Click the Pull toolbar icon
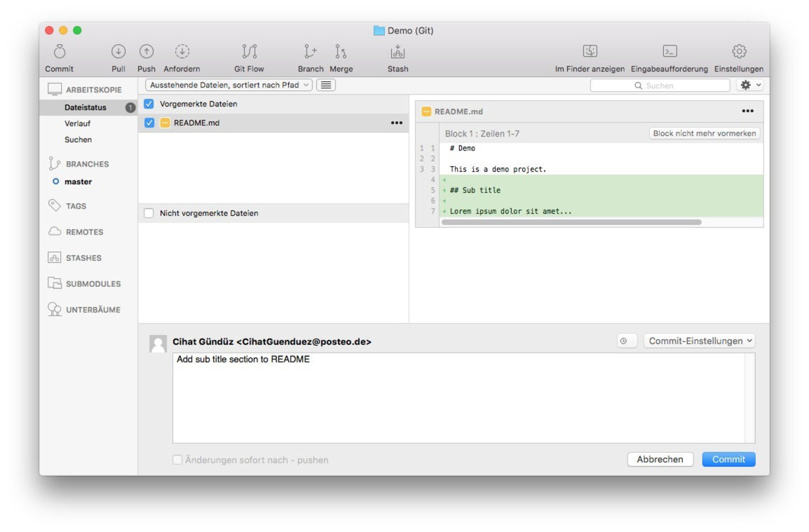809x532 pixels. pyautogui.click(x=118, y=52)
